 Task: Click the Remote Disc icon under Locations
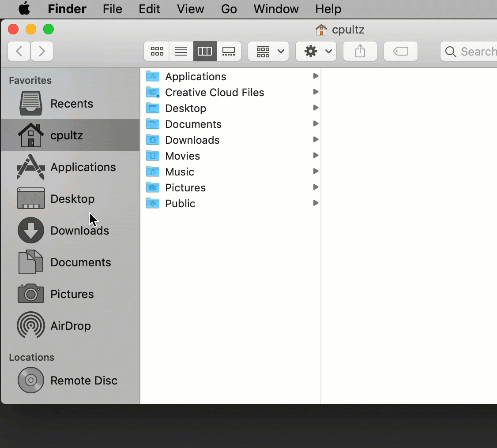(30, 380)
